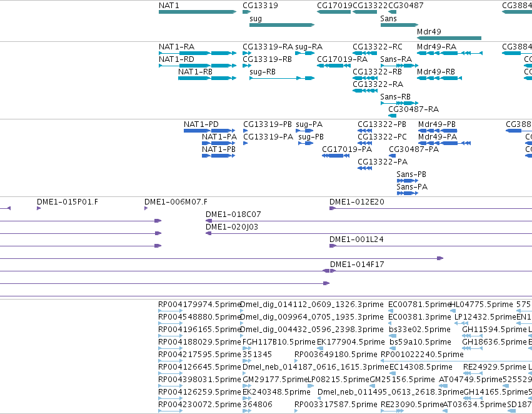Click the CG13322-RA transcript
532x414 pixels.
(x=365, y=91)
